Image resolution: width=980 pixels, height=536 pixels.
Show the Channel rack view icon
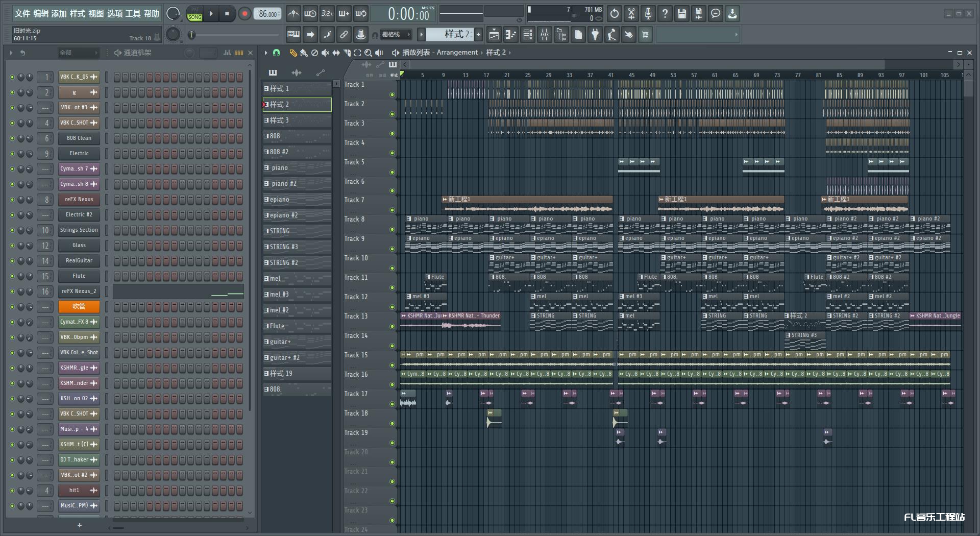pyautogui.click(x=528, y=35)
